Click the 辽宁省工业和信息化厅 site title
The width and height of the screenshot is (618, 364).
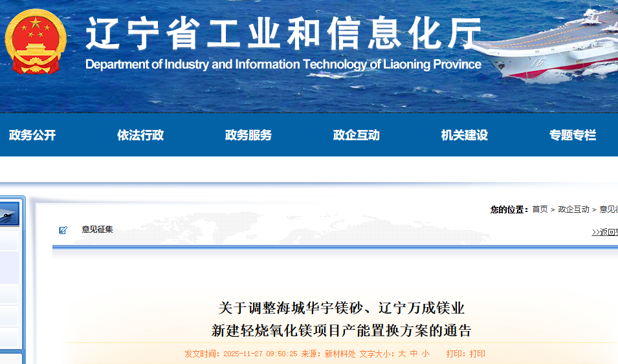click(x=283, y=34)
